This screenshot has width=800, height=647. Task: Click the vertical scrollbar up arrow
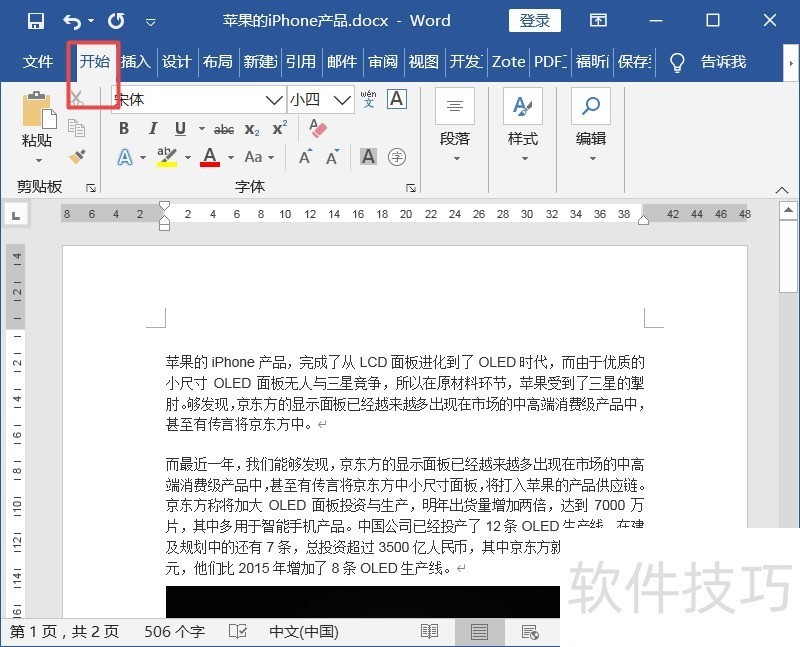click(788, 210)
